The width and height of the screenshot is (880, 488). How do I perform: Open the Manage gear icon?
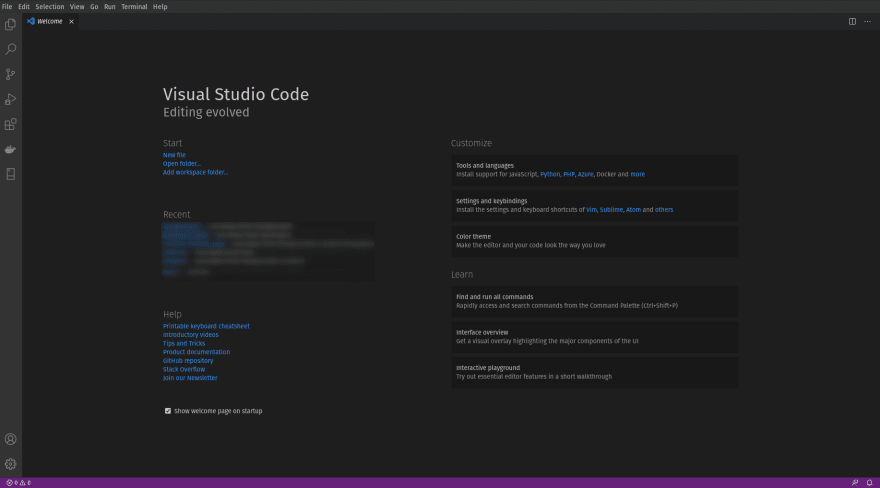coord(11,464)
